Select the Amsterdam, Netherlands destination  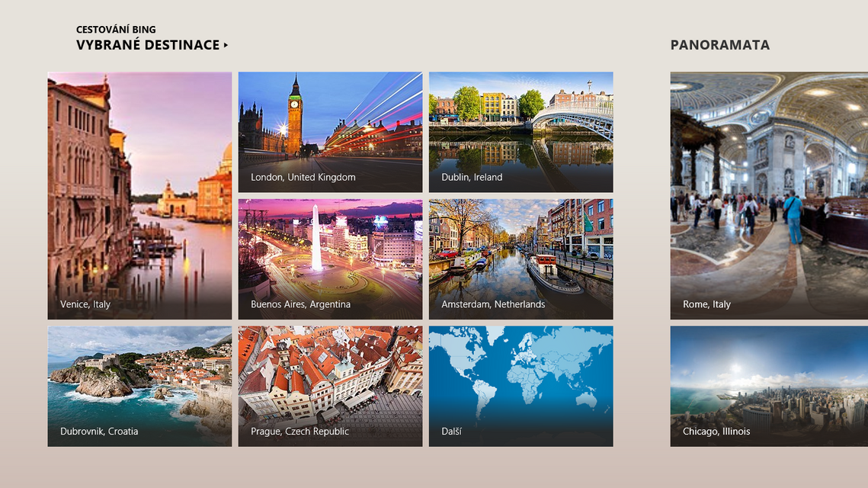(520, 258)
